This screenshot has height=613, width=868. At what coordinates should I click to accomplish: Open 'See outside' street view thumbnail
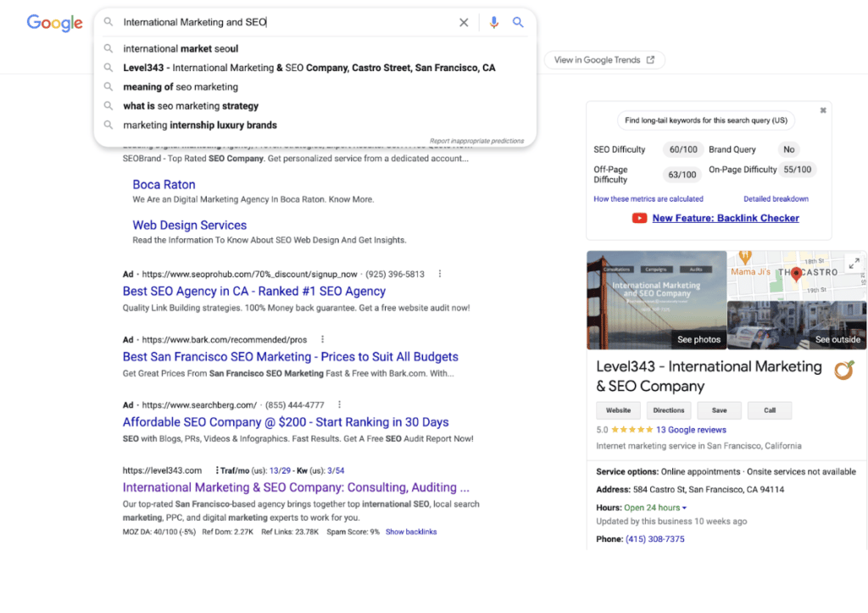pyautogui.click(x=797, y=325)
